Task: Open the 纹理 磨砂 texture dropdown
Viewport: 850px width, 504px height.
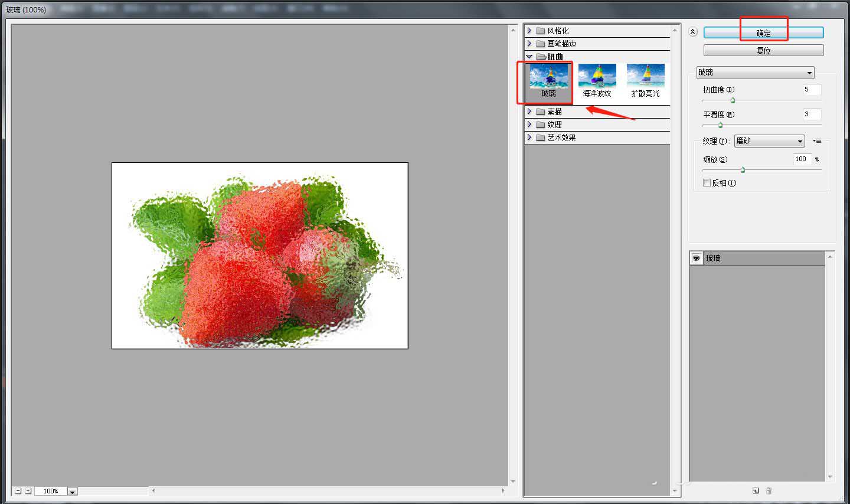Action: point(769,141)
